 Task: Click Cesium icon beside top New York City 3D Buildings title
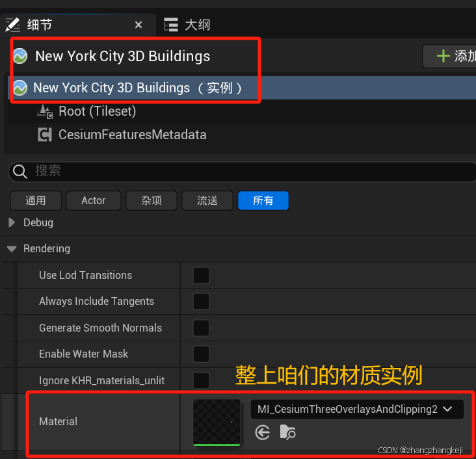[20, 56]
